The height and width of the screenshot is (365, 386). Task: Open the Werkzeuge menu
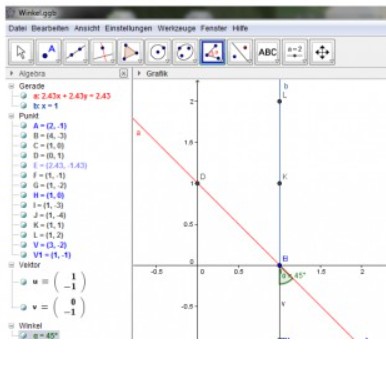pyautogui.click(x=176, y=28)
